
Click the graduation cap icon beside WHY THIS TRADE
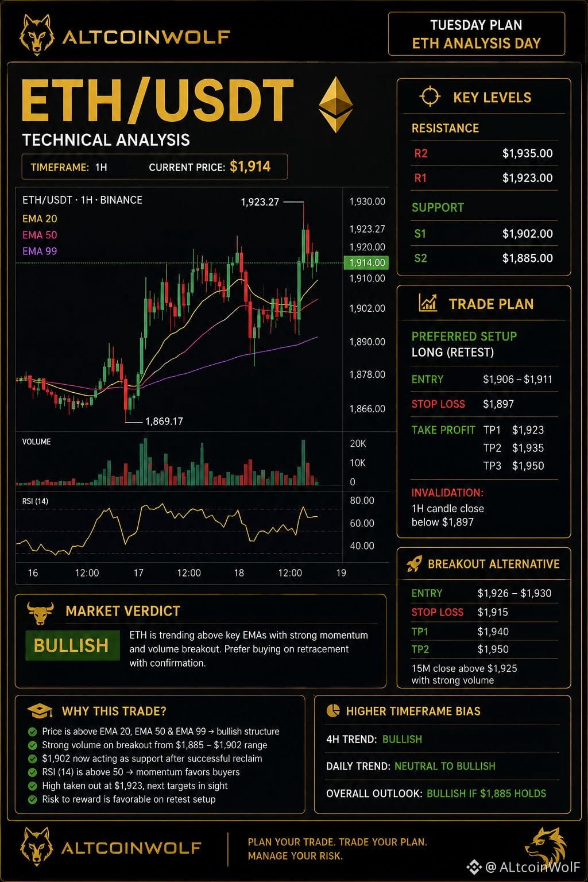pyautogui.click(x=40, y=711)
